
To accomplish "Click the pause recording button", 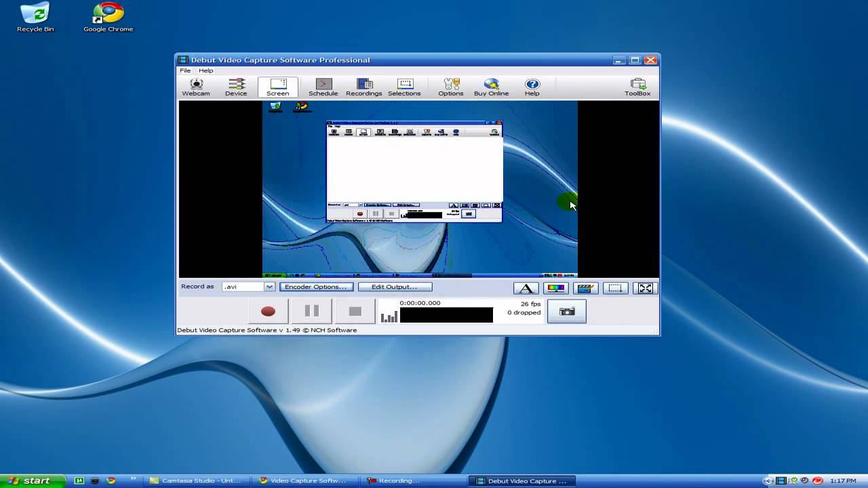I will point(312,312).
